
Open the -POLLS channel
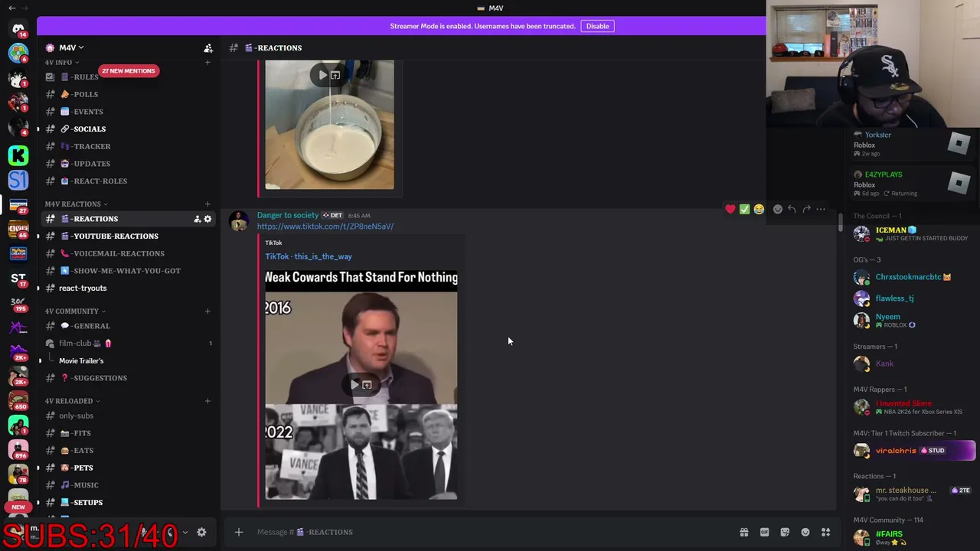click(128, 94)
